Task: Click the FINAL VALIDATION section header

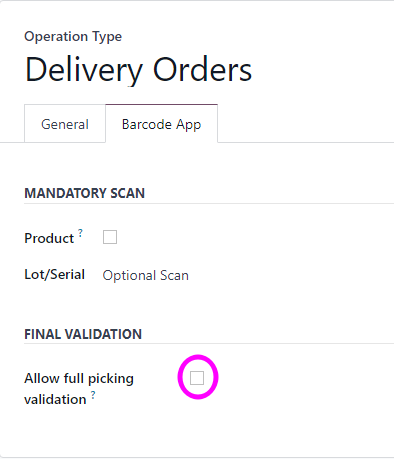Action: point(83,334)
